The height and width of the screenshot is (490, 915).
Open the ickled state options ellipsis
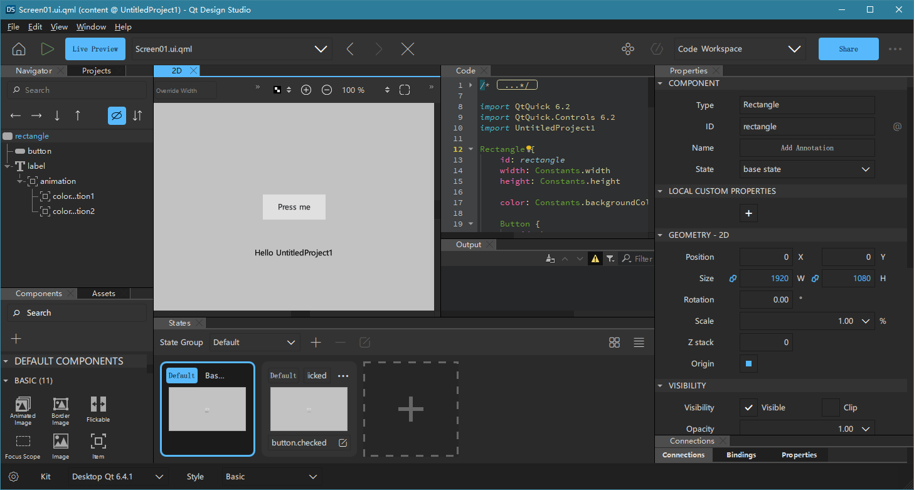(x=343, y=376)
